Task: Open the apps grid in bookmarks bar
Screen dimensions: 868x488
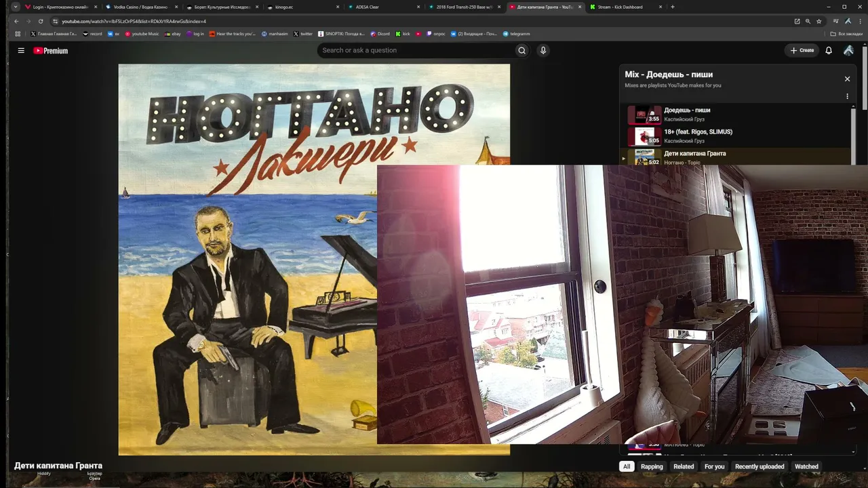Action: click(x=18, y=34)
